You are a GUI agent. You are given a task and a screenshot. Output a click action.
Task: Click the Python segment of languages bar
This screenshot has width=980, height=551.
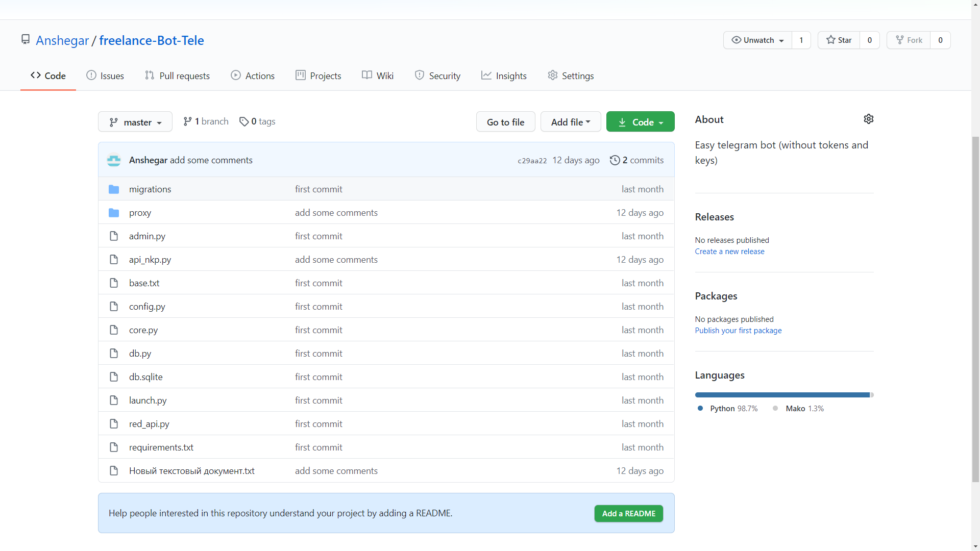(782, 395)
